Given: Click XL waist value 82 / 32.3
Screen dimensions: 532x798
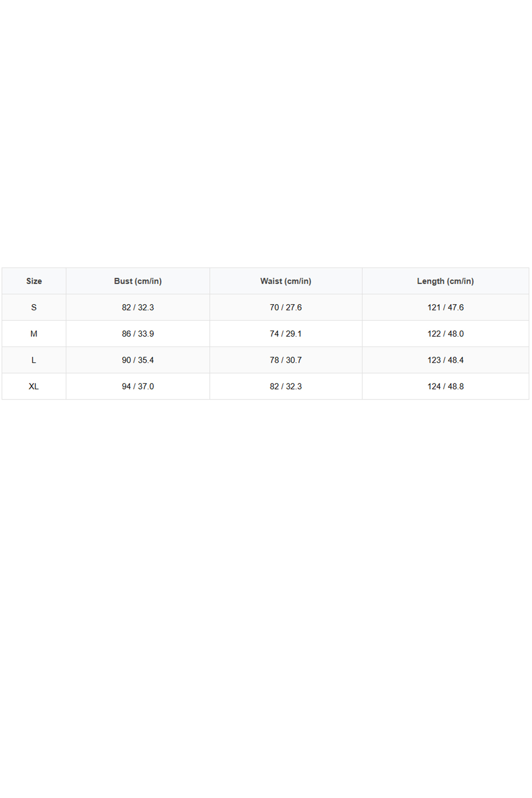Looking at the screenshot, I should click(x=286, y=386).
